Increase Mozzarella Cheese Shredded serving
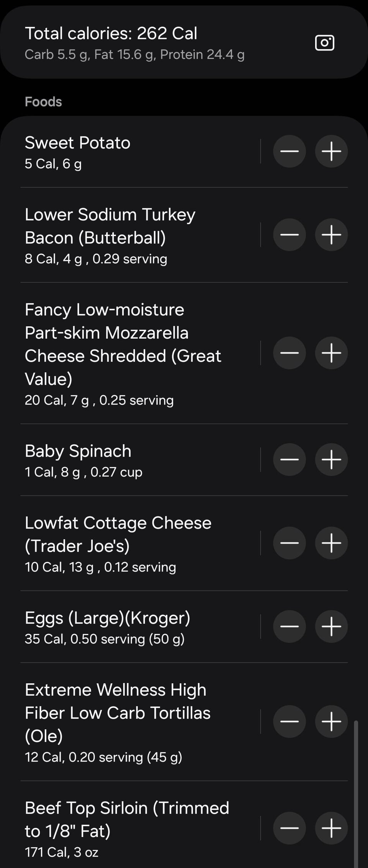The height and width of the screenshot is (868, 368). (331, 353)
